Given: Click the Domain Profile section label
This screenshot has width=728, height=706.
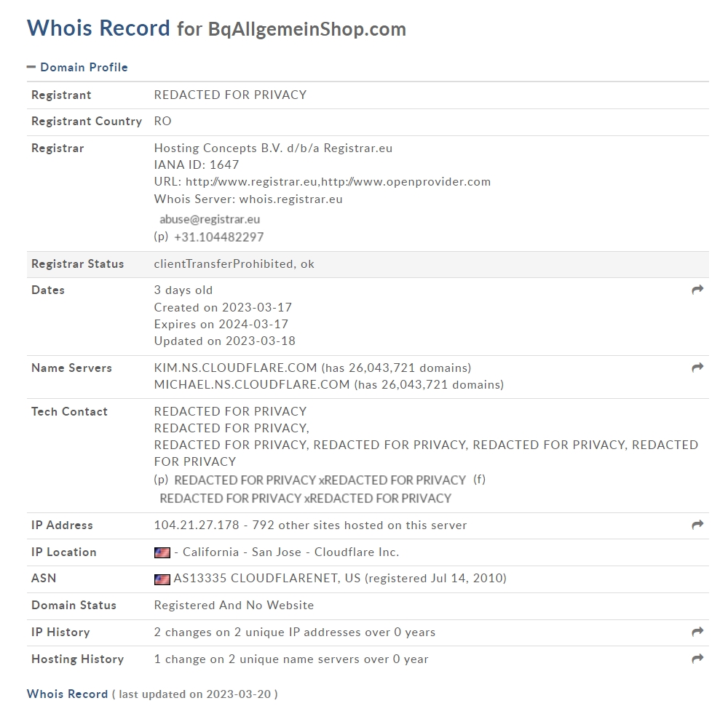Looking at the screenshot, I should pyautogui.click(x=84, y=67).
